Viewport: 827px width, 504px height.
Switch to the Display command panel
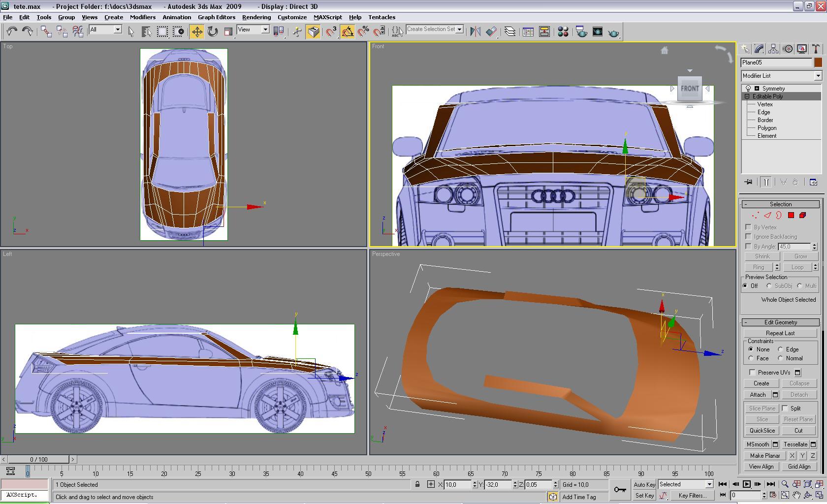point(802,49)
